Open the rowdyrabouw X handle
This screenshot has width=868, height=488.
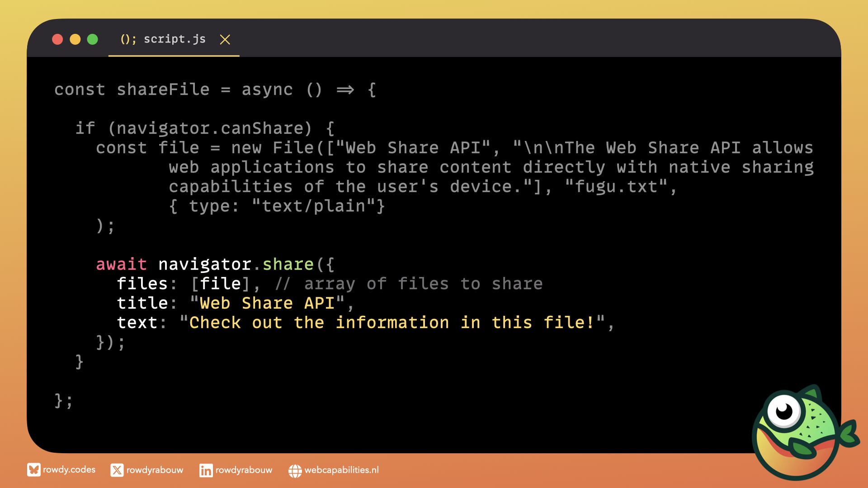(x=155, y=470)
